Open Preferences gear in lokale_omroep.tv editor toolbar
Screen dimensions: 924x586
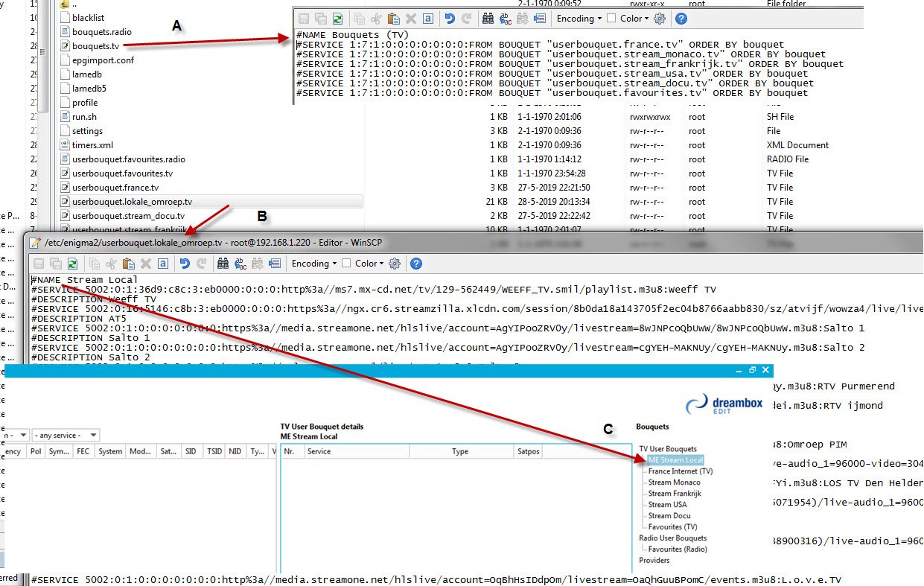coord(395,263)
